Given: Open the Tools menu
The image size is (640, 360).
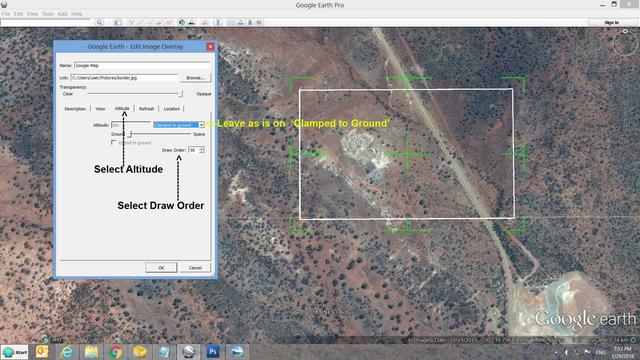Looking at the screenshot, I should (x=47, y=13).
